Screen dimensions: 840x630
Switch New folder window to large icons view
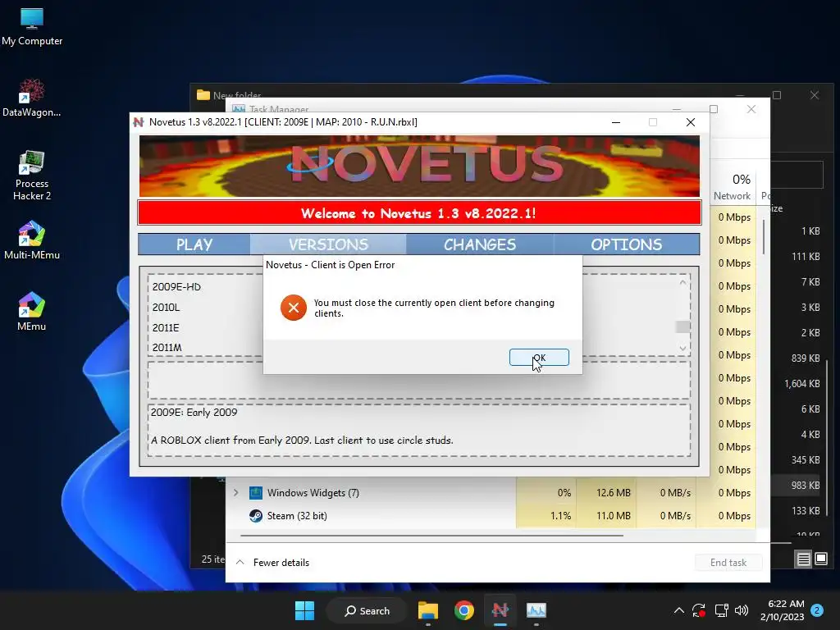coord(820,559)
